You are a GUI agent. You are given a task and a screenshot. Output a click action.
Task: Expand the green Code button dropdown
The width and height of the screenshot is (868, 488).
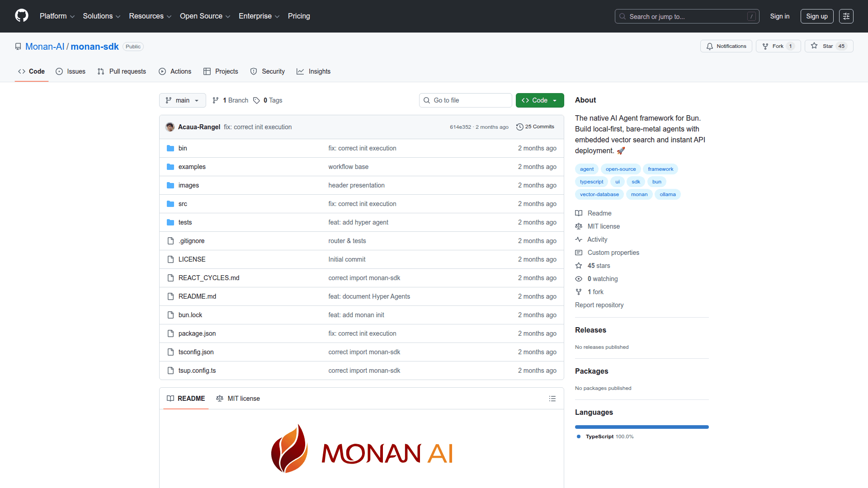[555, 100]
